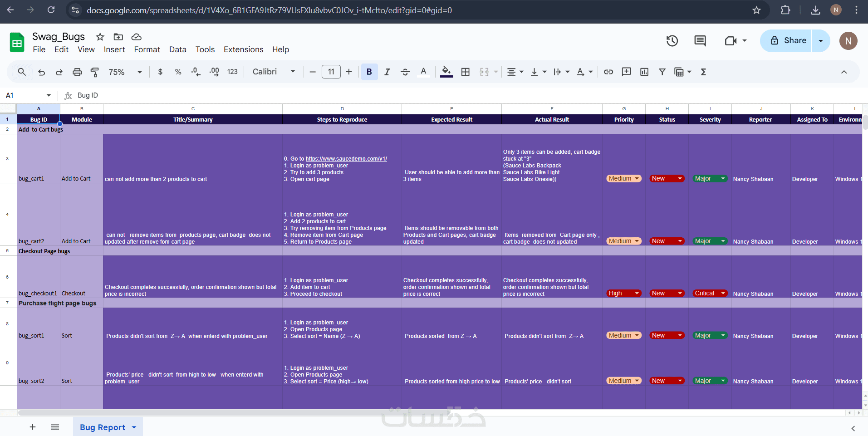This screenshot has height=436, width=868.
Task: Open the Bug Report tab options arrow
Action: 134,427
